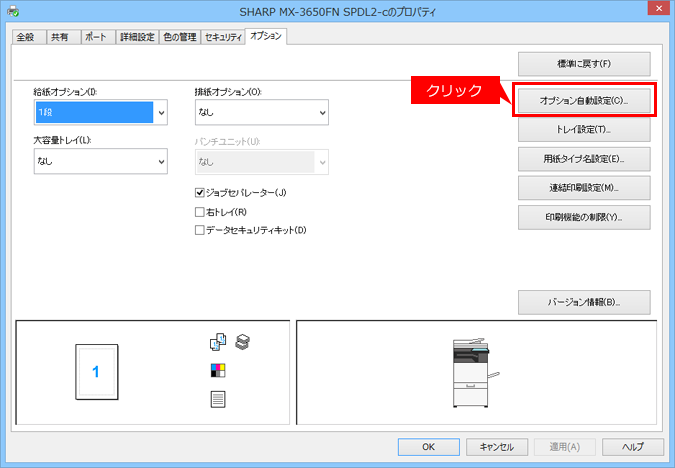Screen dimensions: 675x468
Task: Click the disabled パンチユニット dropdown
Action: coord(262,162)
